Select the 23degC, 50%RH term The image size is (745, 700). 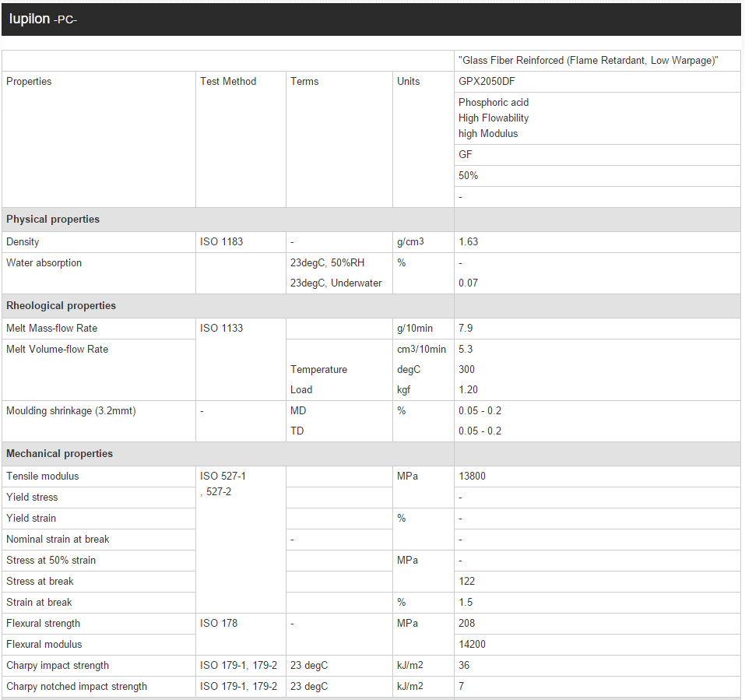click(x=328, y=263)
